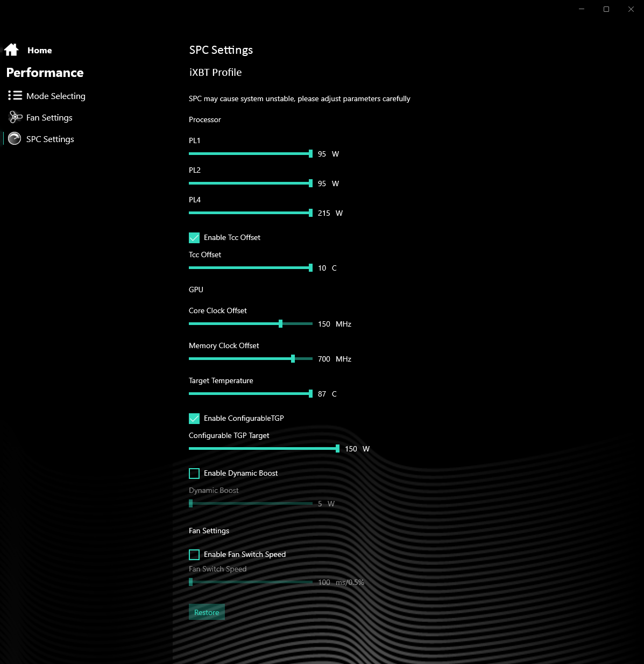Image resolution: width=644 pixels, height=664 pixels.
Task: Select SPC Settings in sidebar
Action: (50, 139)
